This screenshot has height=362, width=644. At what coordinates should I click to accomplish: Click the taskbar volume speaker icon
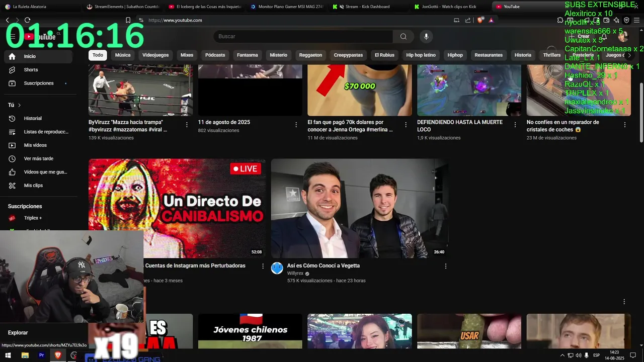coord(578,355)
